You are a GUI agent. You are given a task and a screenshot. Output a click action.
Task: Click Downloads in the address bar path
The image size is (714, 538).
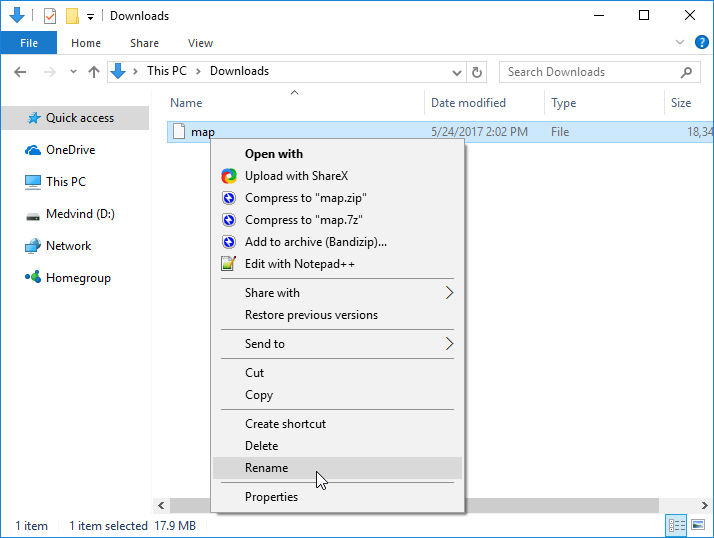click(240, 71)
